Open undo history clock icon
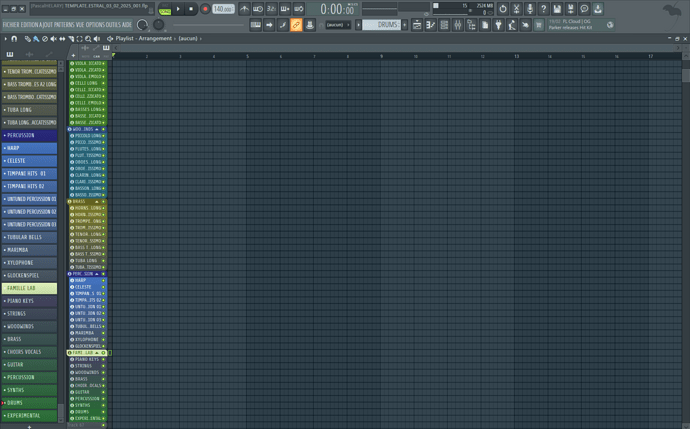This screenshot has height=429, width=690. 503,9
